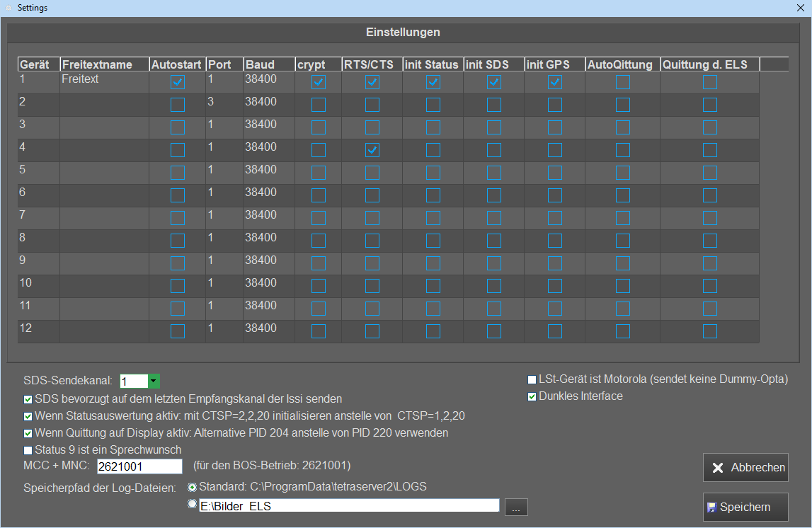Viewport: 812px width, 528px height.
Task: Click the init GPS column header
Action: 554,64
